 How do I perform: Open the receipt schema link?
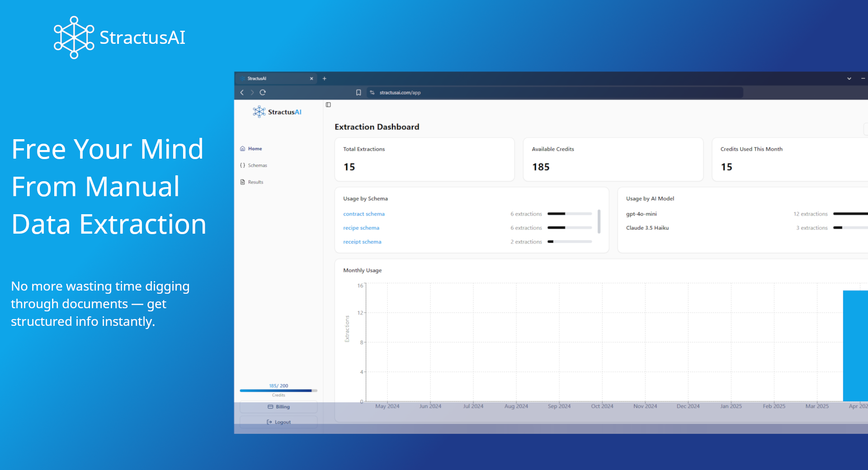point(362,242)
